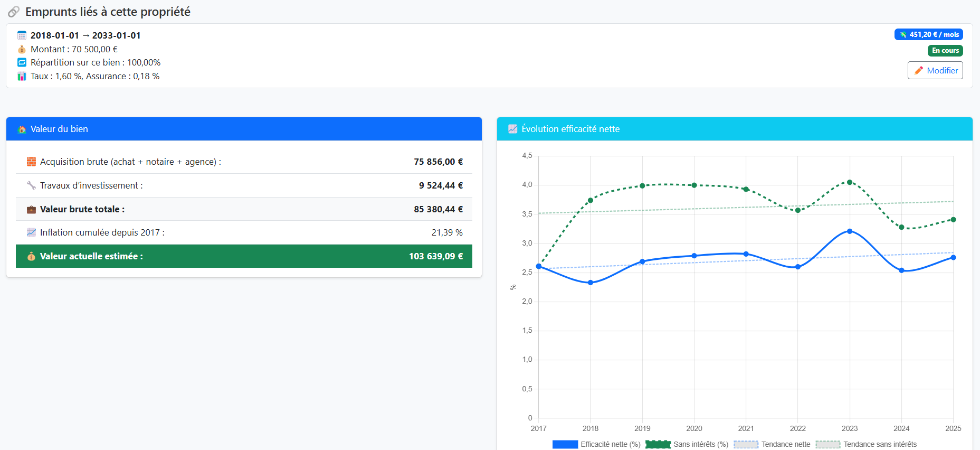The image size is (980, 450).
Task: Click the brick icon beside Acquisition brute
Action: click(x=31, y=162)
